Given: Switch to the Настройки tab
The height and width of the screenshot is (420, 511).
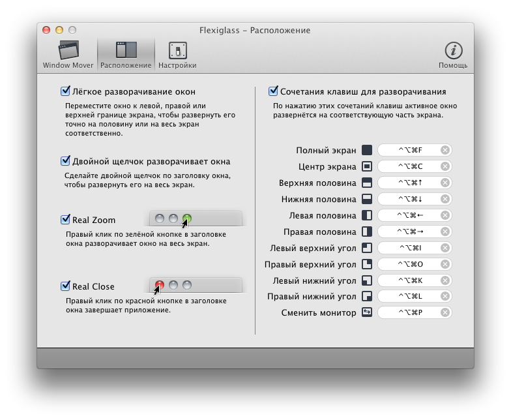Looking at the screenshot, I should 177,55.
